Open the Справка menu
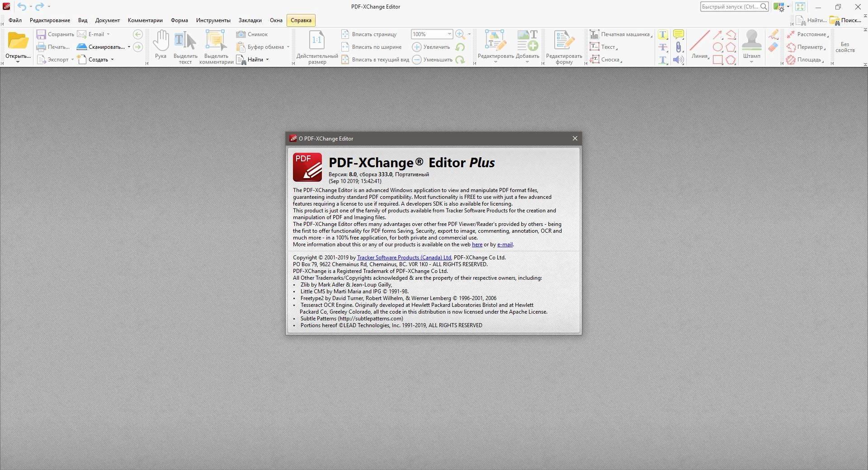This screenshot has height=470, width=868. 301,20
